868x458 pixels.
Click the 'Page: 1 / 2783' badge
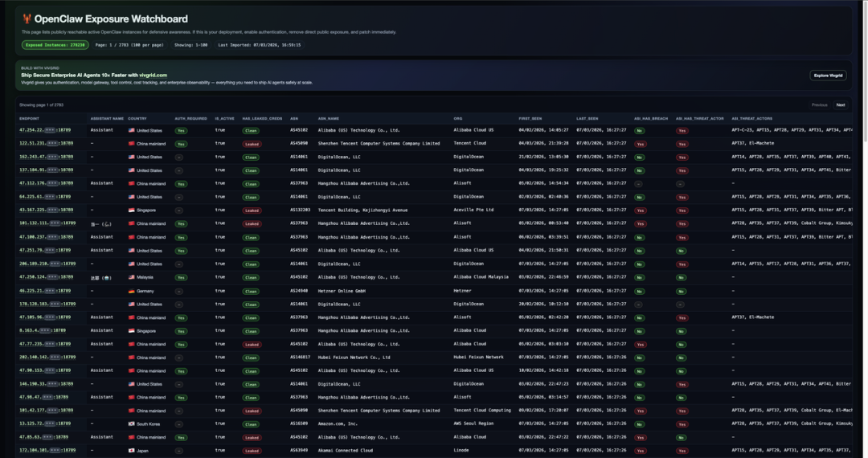point(129,45)
